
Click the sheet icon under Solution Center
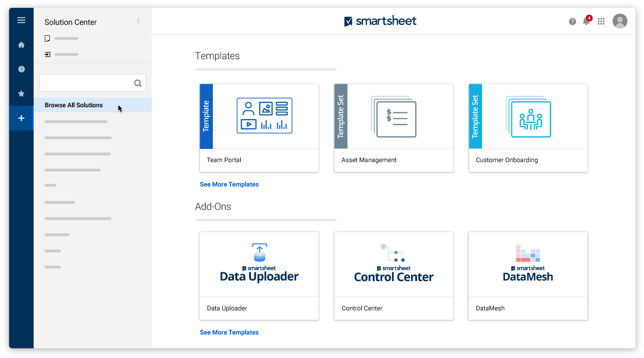click(47, 38)
